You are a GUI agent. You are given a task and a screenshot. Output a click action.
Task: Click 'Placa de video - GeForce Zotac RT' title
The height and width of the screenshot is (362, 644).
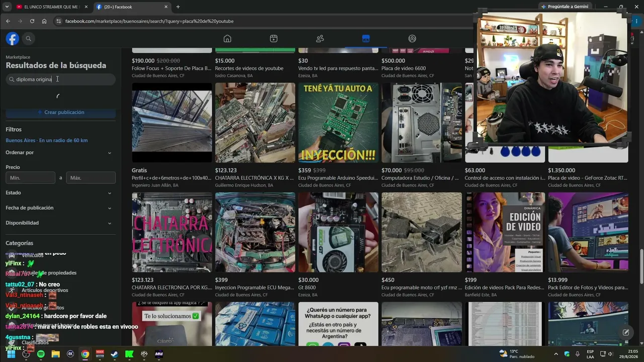[x=588, y=178]
